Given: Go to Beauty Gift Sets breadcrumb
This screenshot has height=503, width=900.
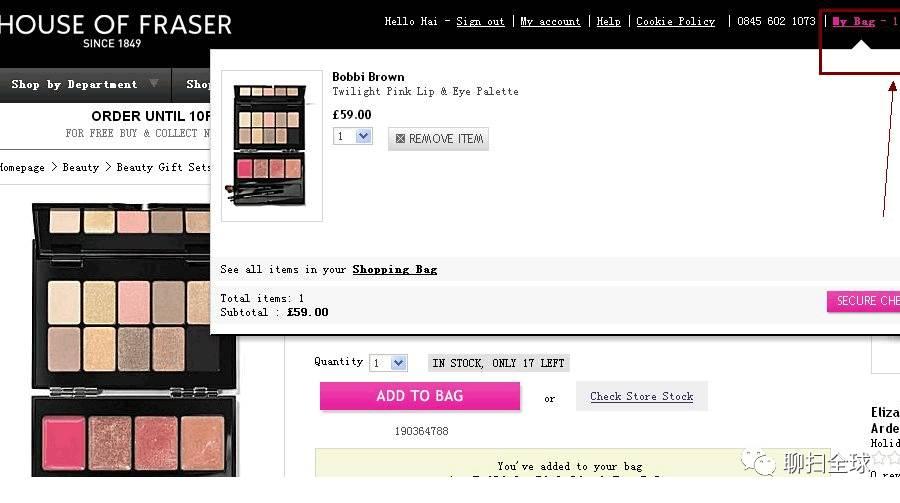Looking at the screenshot, I should pyautogui.click(x=163, y=167).
